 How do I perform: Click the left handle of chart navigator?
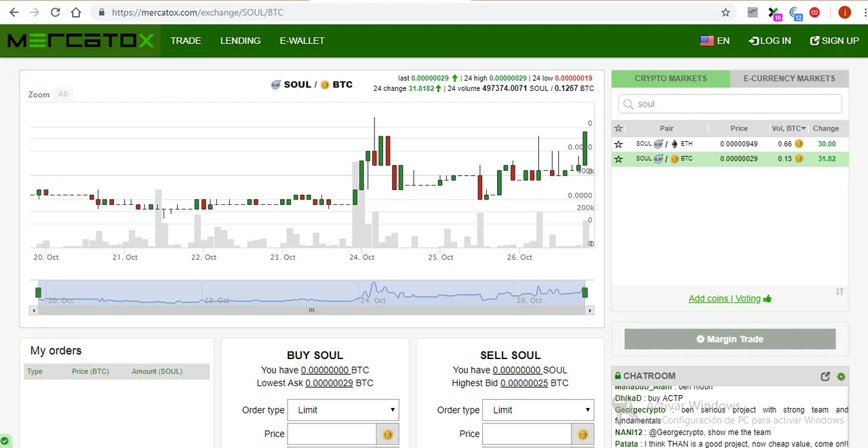[39, 293]
